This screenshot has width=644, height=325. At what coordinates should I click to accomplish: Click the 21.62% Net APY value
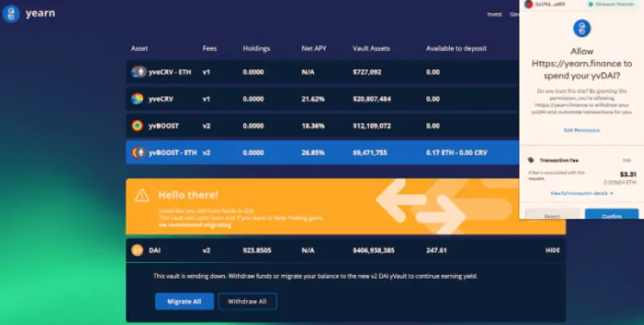(x=313, y=99)
